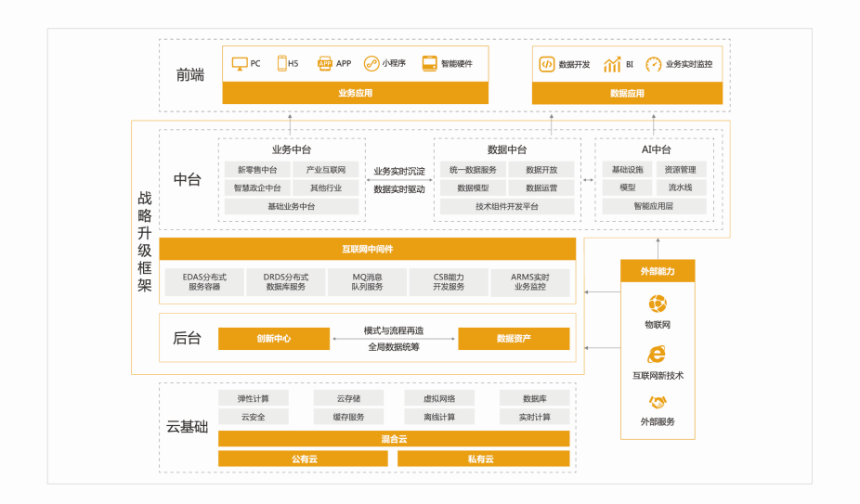Click the 互联网新技术 browser e icon
Viewport: 860px width, 504px height.
coord(657,355)
